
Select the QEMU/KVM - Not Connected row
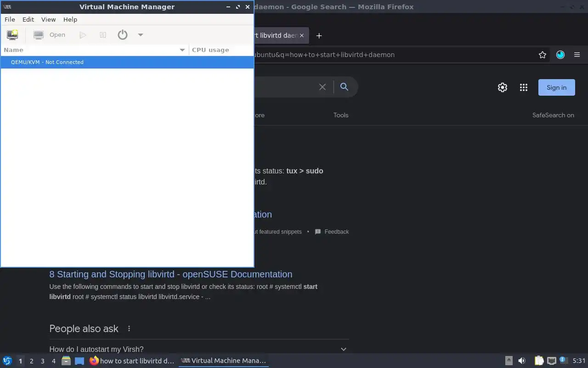click(127, 62)
